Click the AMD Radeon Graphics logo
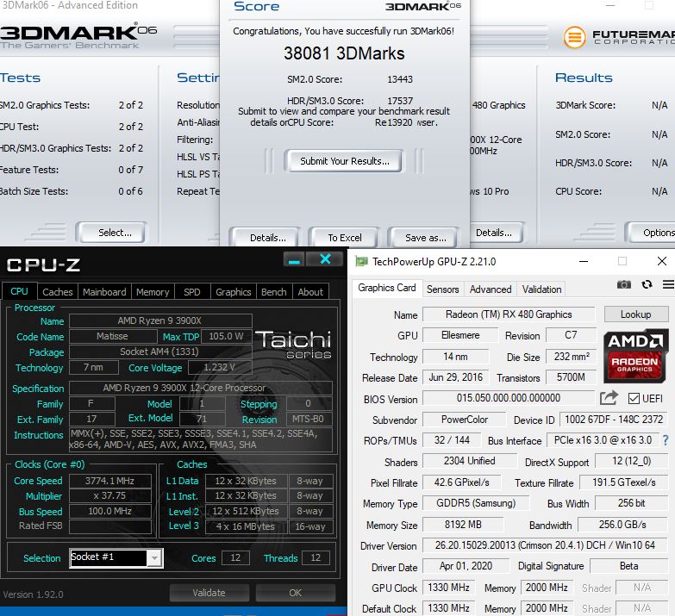This screenshot has height=616, width=675. pyautogui.click(x=635, y=356)
